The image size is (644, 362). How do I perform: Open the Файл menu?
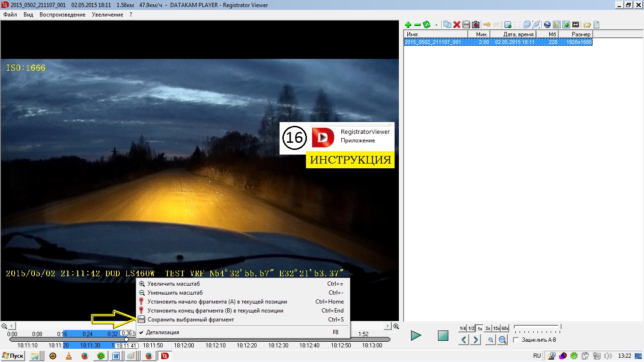(10, 15)
